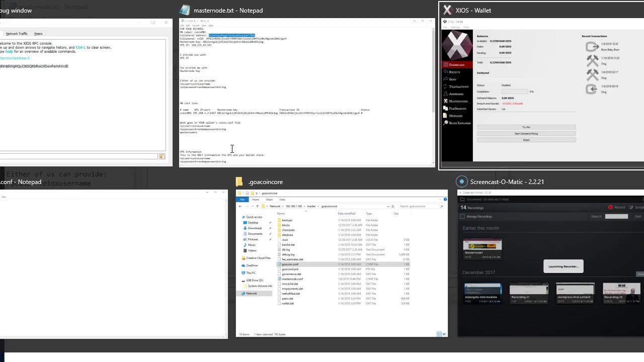Select the 1/10/2018 mined transaction pickaxe icon

(592, 61)
